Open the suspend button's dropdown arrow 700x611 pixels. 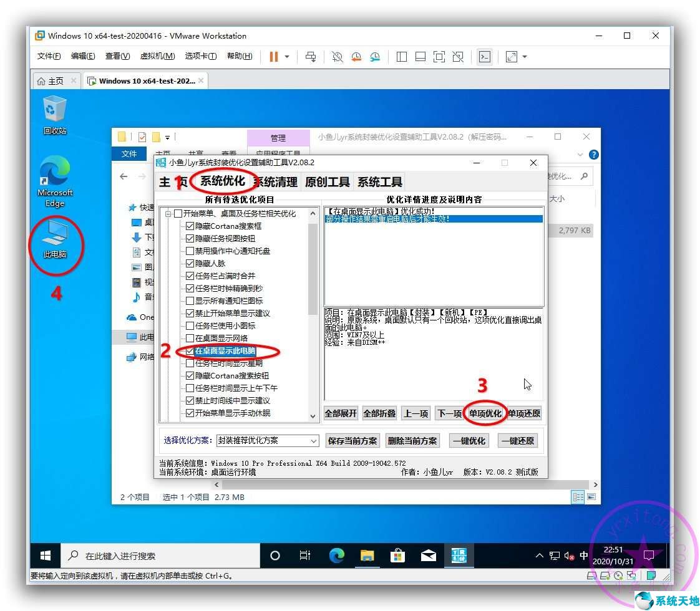tap(288, 57)
